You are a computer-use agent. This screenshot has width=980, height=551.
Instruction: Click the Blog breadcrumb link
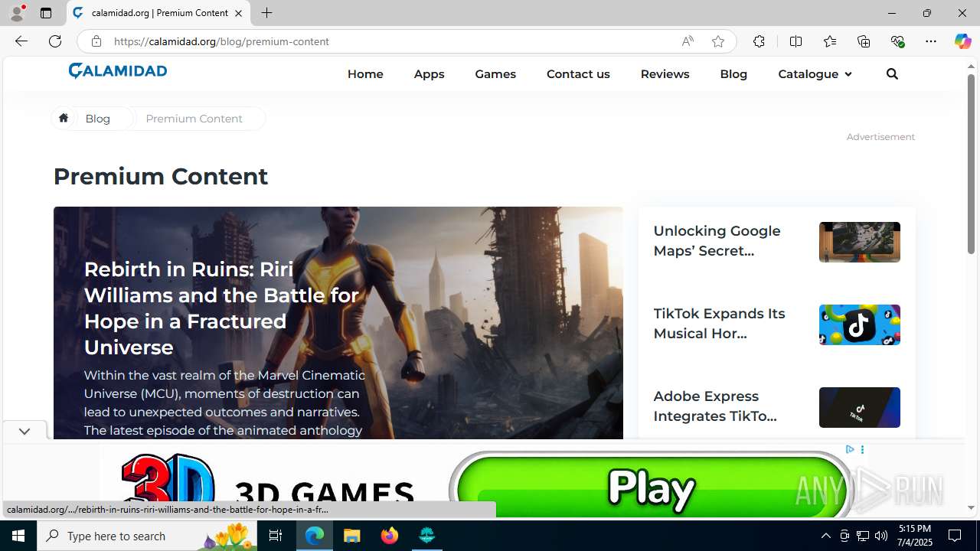(x=97, y=118)
